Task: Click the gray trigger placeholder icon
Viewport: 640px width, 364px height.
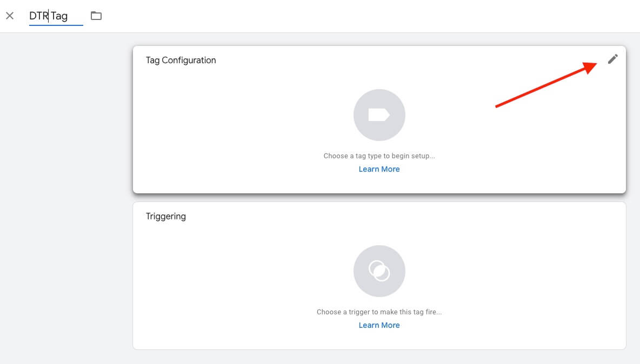Action: 379,271
